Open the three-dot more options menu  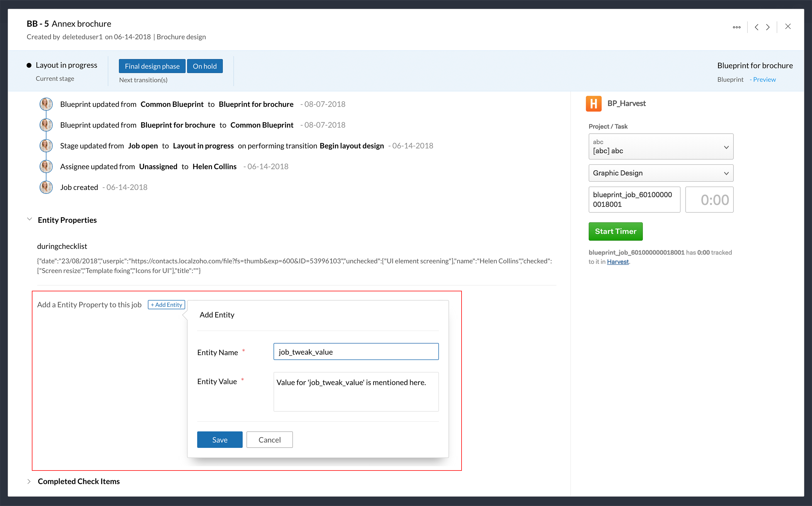coord(736,27)
